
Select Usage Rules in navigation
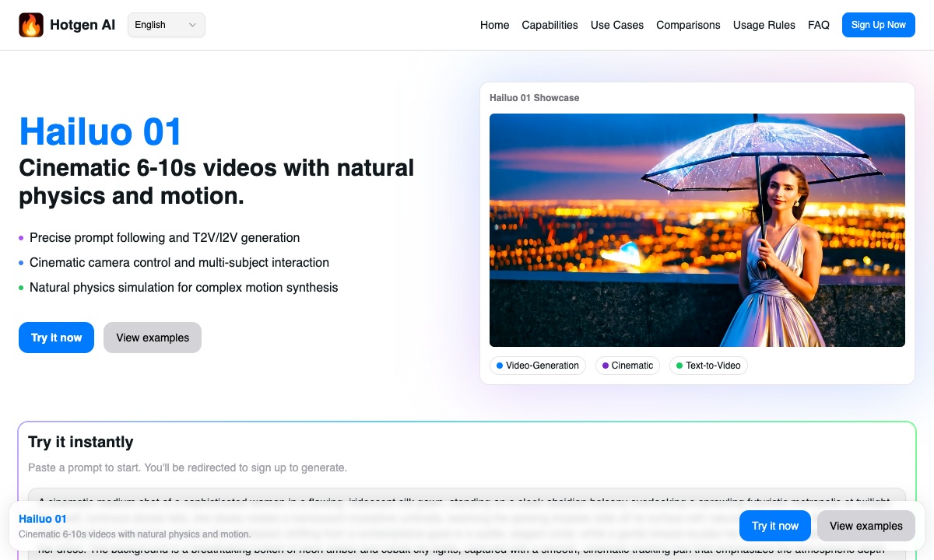tap(764, 25)
